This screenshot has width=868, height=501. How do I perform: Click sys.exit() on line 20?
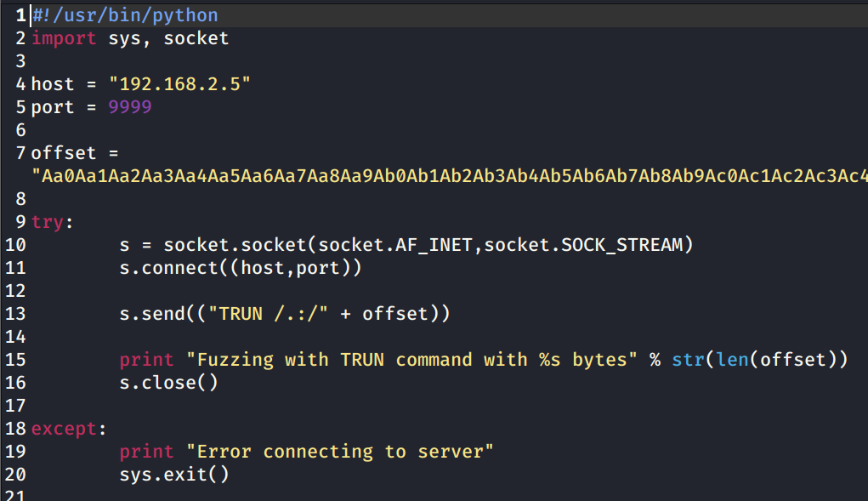click(174, 475)
